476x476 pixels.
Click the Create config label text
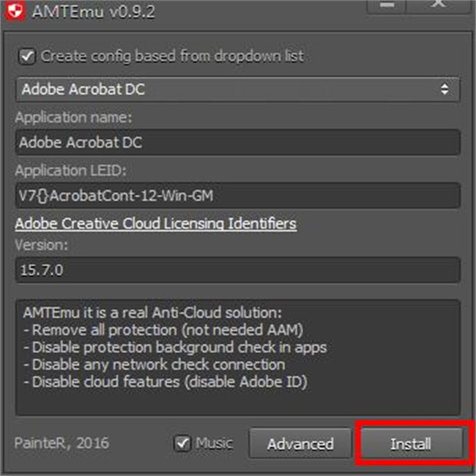(x=172, y=56)
